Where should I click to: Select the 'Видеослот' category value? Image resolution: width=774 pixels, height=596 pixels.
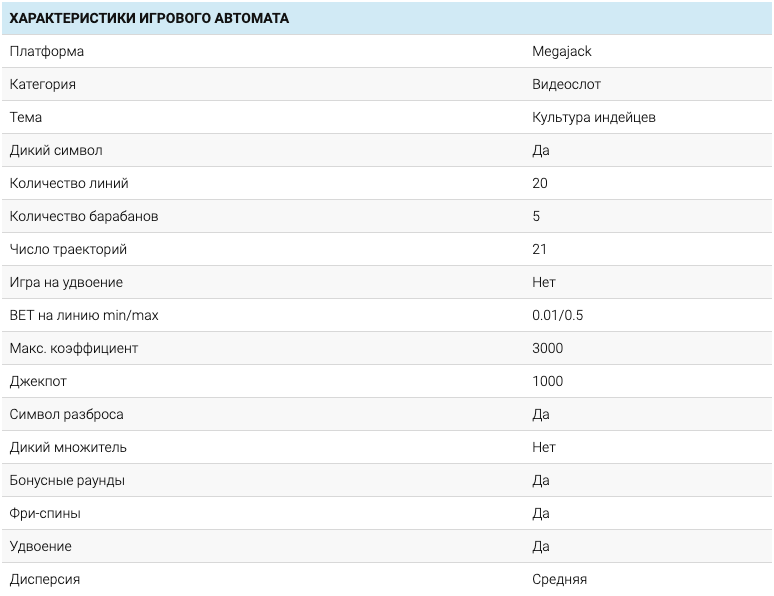tap(566, 84)
